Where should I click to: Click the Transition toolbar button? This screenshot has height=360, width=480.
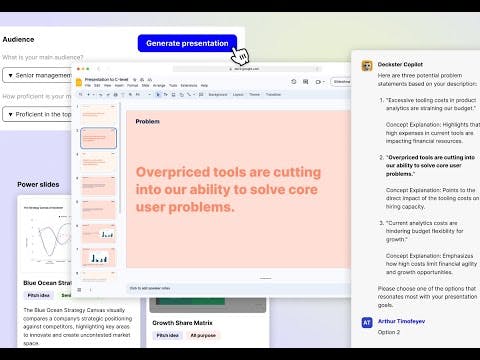pos(273,95)
